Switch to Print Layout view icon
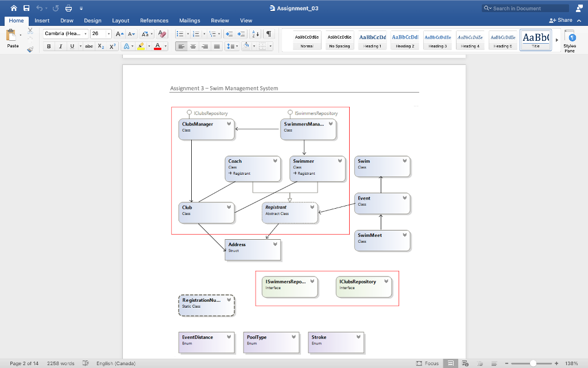Viewport: 588px width, 368px height. click(x=451, y=363)
